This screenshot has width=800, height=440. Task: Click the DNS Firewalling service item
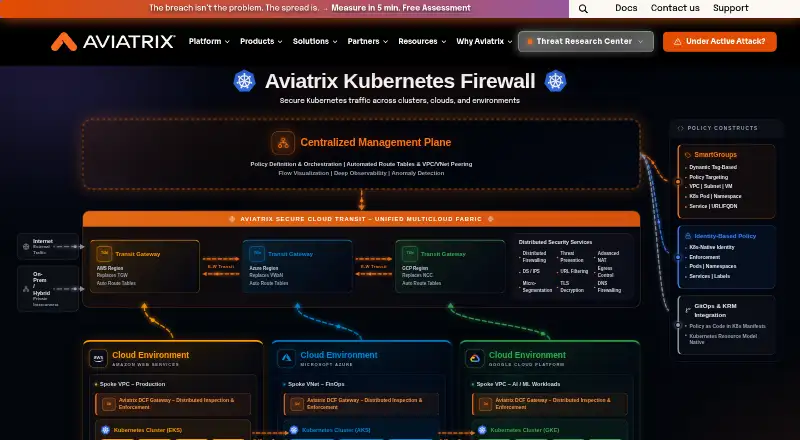(609, 286)
